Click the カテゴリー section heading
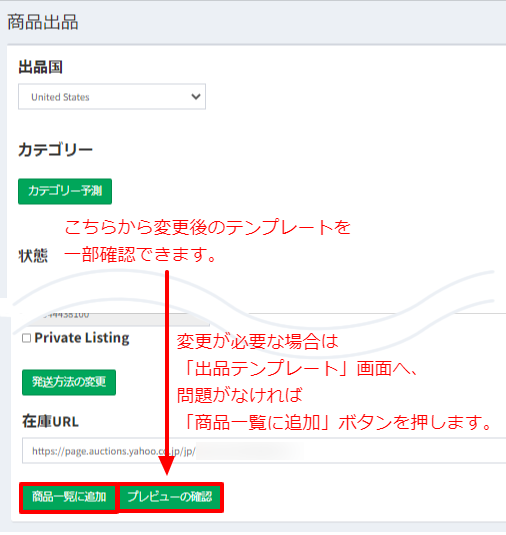The image size is (506, 535). pos(55,150)
